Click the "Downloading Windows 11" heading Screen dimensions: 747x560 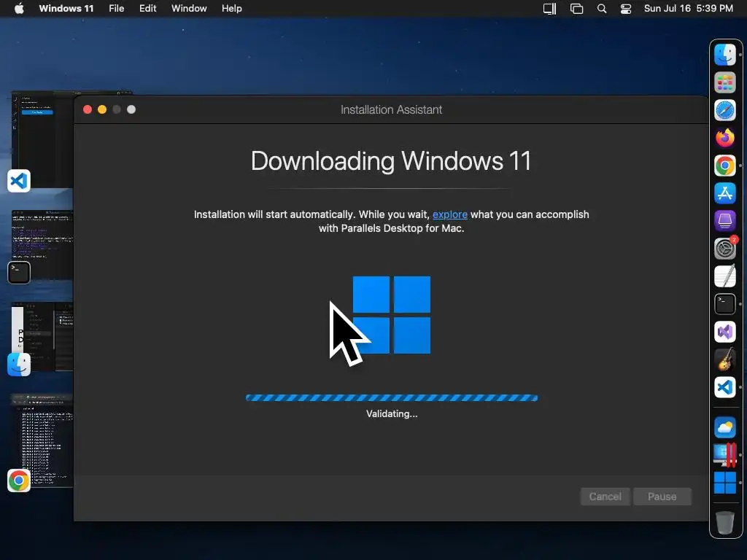point(391,161)
